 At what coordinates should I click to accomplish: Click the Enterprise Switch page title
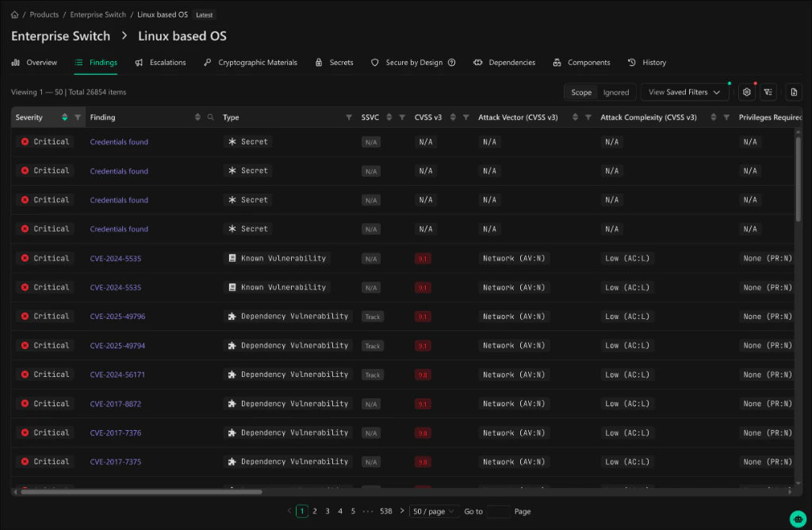[60, 36]
